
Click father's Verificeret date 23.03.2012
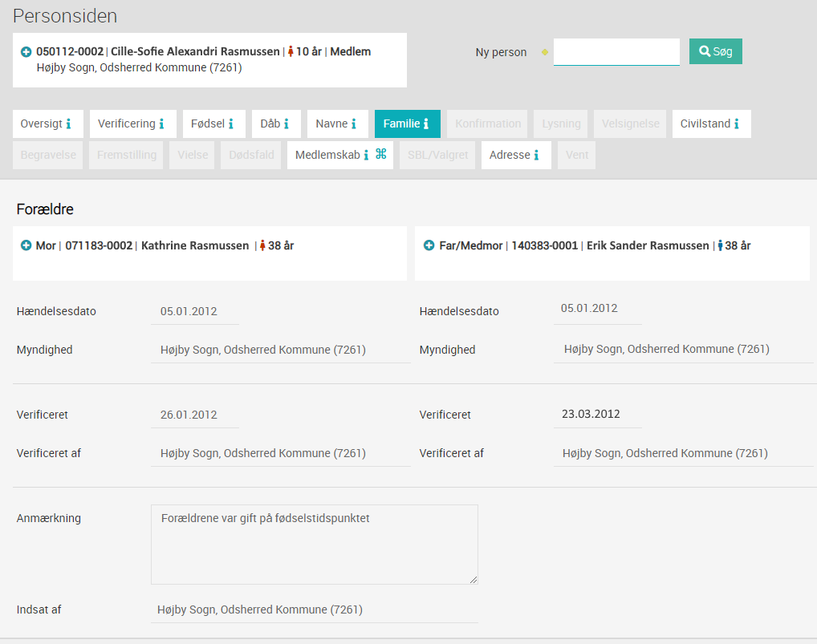pyautogui.click(x=598, y=415)
